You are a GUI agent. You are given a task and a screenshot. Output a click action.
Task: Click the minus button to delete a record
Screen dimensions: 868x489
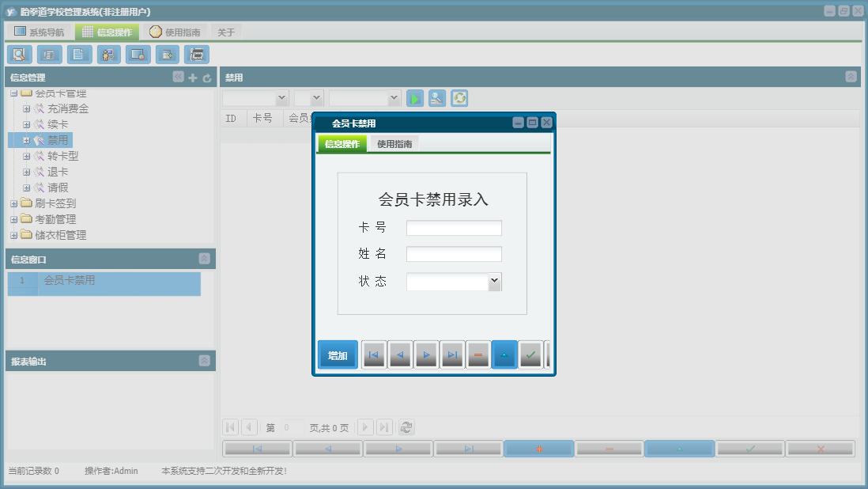click(x=478, y=354)
